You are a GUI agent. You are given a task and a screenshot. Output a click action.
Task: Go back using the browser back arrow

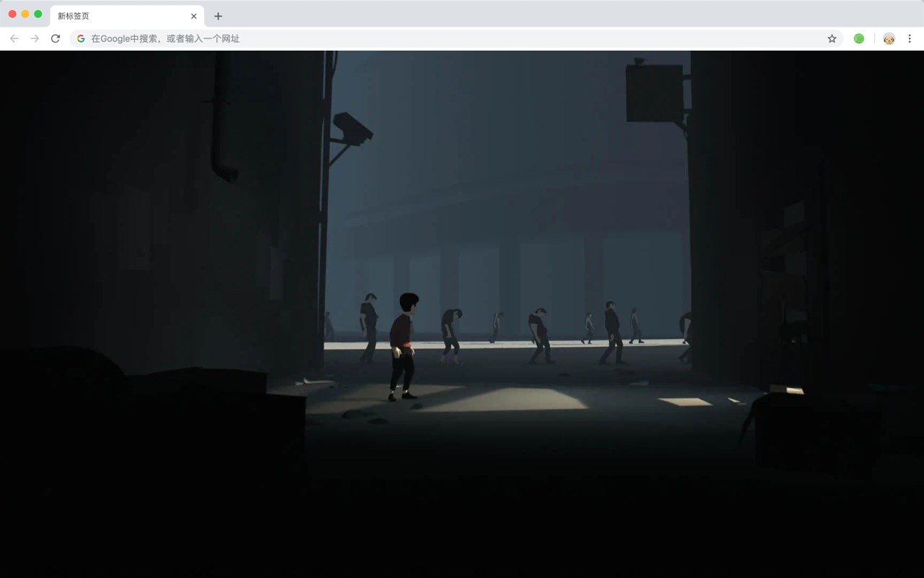(x=14, y=38)
